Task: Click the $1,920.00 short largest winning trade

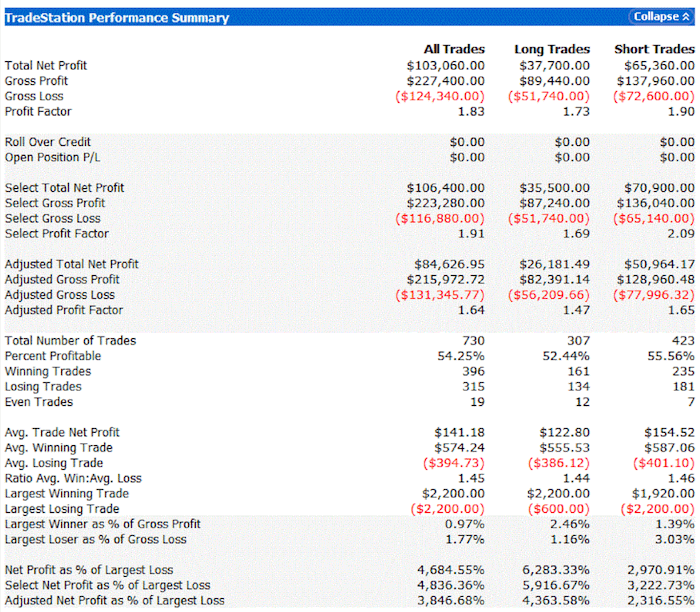Action: tap(663, 493)
